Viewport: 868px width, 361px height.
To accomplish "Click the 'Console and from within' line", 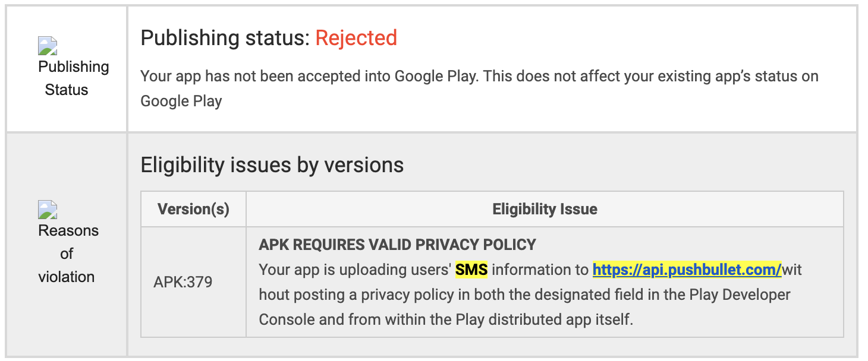I will [x=354, y=319].
